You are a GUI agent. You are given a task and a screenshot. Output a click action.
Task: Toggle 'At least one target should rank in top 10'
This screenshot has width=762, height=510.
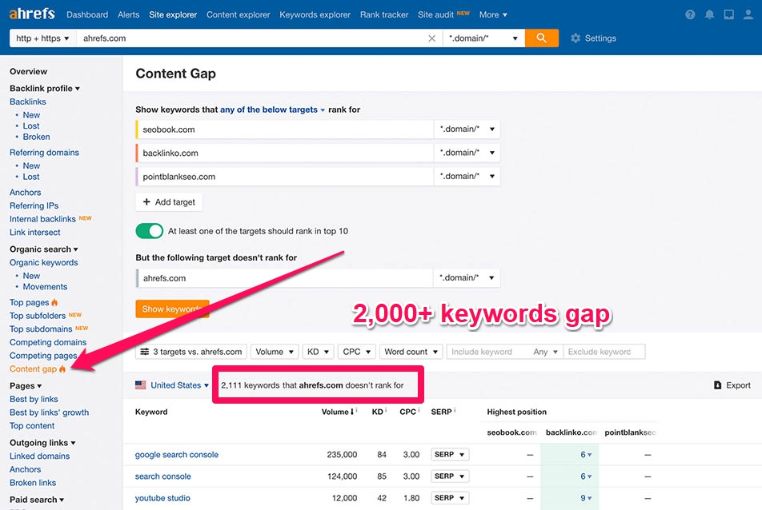[x=149, y=231]
